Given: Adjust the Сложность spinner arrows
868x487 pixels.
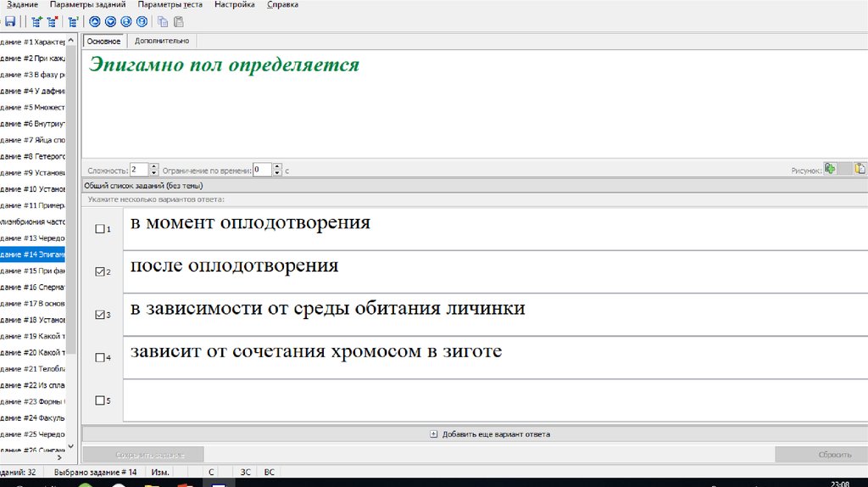Looking at the screenshot, I should click(x=154, y=170).
